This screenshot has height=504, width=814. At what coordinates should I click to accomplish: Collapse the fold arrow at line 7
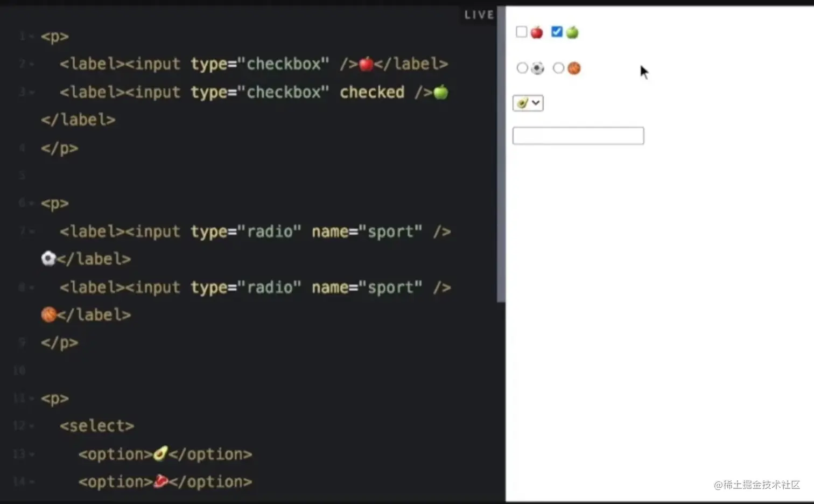32,232
